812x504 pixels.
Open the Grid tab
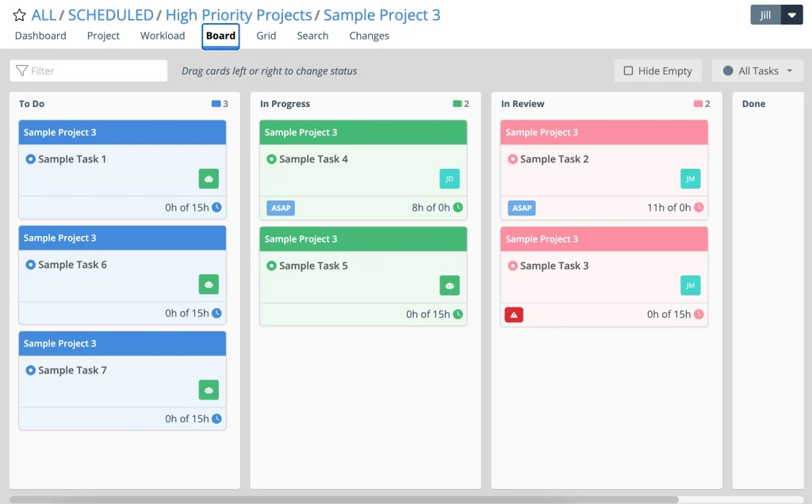pos(266,36)
